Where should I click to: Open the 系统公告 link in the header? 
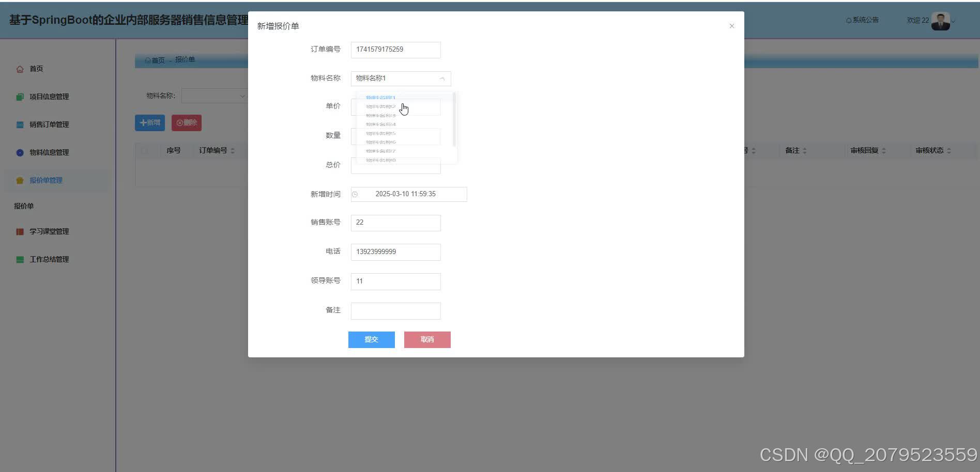coord(862,20)
